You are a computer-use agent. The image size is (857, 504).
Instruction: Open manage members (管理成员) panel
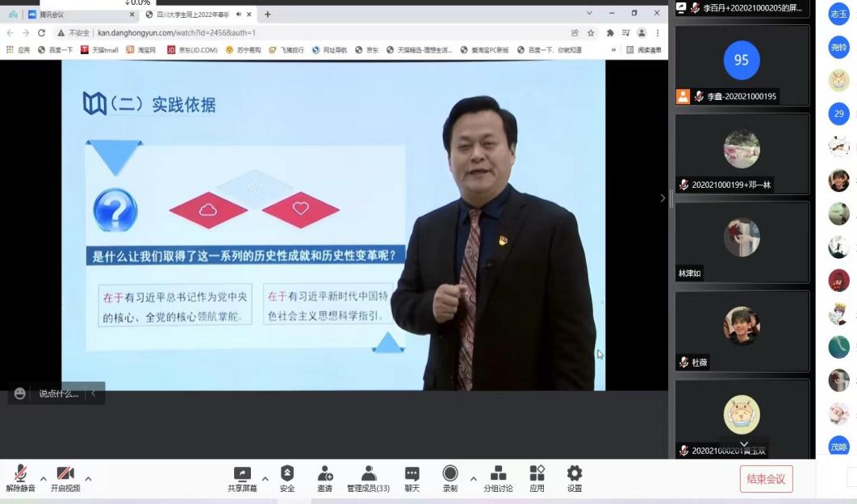coord(368,476)
